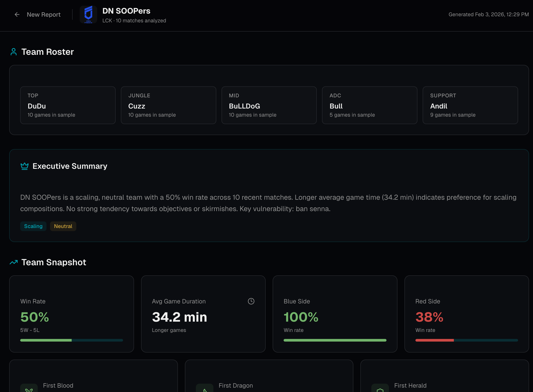Click the Team Roster person icon
Screen dimensions: 533x392
[x=14, y=52]
